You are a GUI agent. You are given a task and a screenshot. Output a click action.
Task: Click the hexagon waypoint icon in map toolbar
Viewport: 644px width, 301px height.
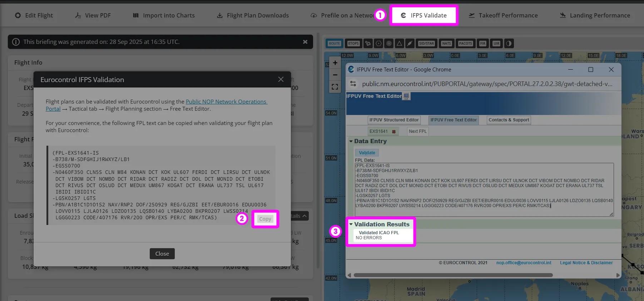coord(378,44)
